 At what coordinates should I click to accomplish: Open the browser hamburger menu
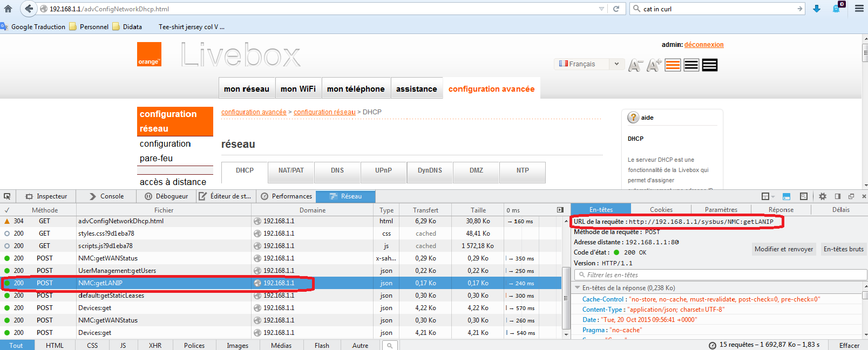pyautogui.click(x=859, y=9)
